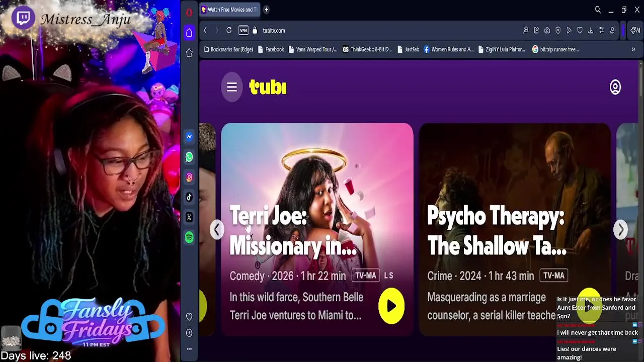Open the Aria AI button
644x362 pixels.
tap(635, 31)
